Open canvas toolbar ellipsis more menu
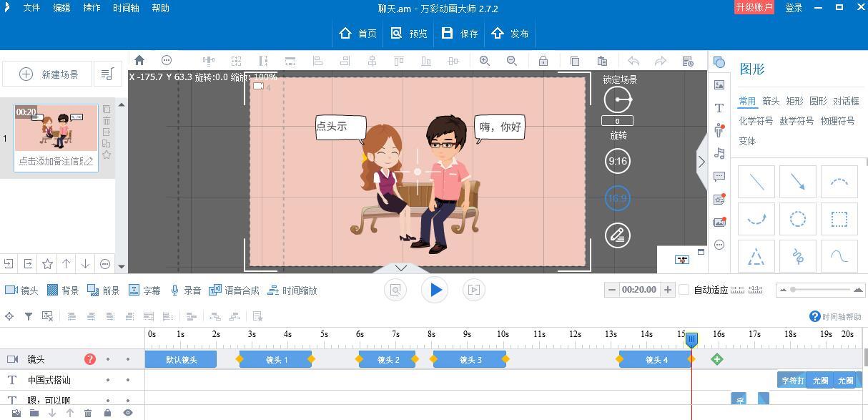Viewport: 868px width, 420px height. click(167, 61)
